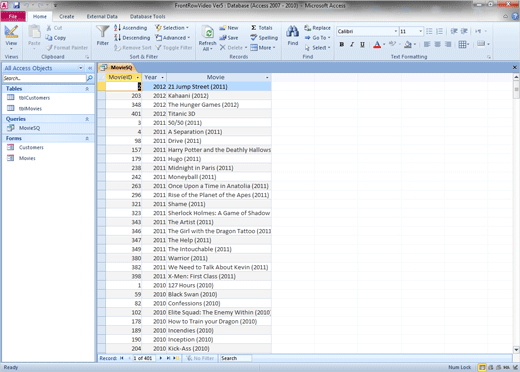Image resolution: width=520 pixels, height=372 pixels.
Task: Click the Filter funnel icon
Action: coord(102,32)
